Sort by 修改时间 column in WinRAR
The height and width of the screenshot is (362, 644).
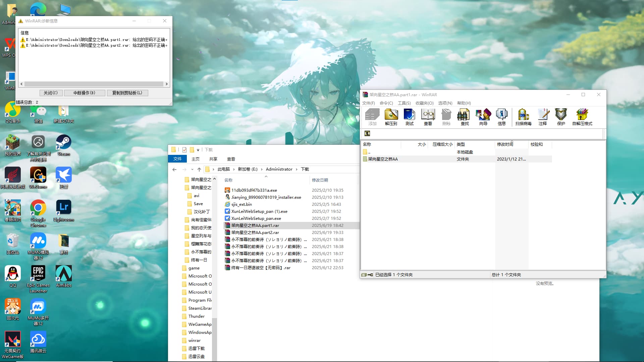coord(505,144)
